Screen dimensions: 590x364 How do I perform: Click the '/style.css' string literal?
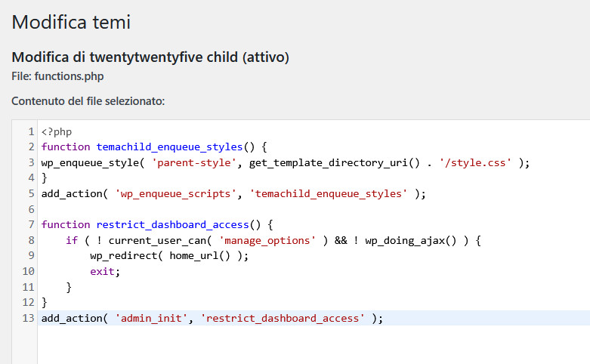coord(476,163)
